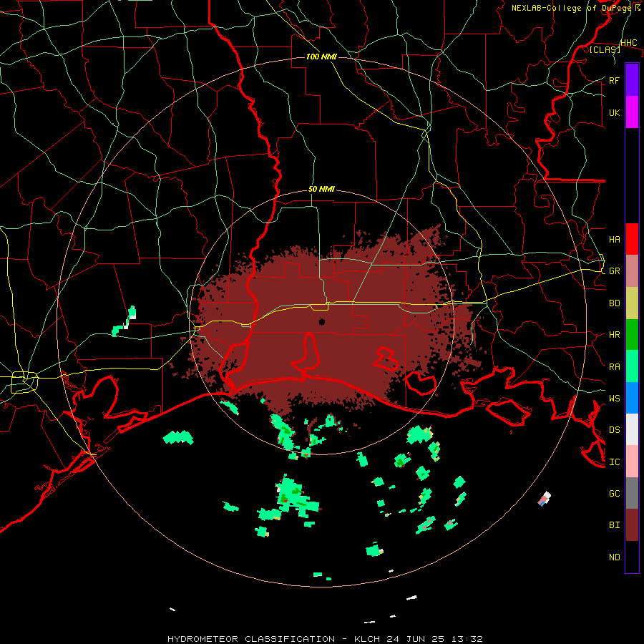Click the ND black legend swatch

(632, 557)
